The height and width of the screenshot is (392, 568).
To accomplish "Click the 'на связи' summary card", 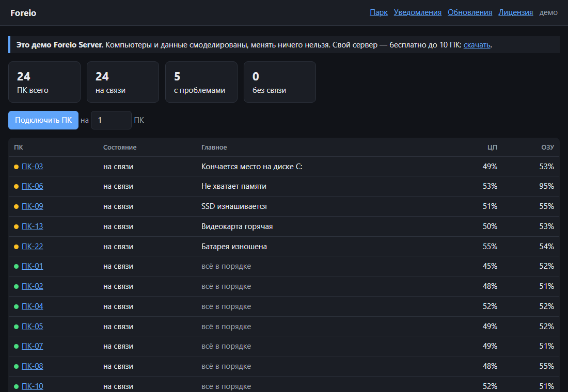I will pos(123,82).
